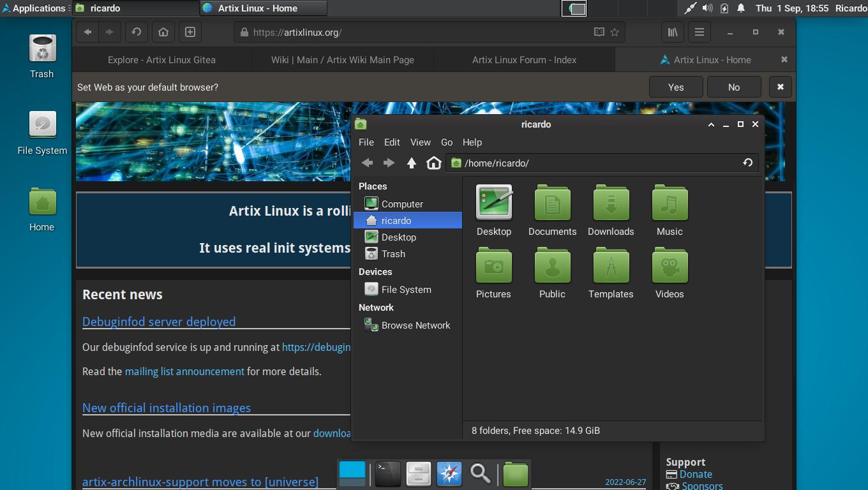Image resolution: width=868 pixels, height=490 pixels.
Task: Open the green folder icon in dock
Action: tap(515, 473)
